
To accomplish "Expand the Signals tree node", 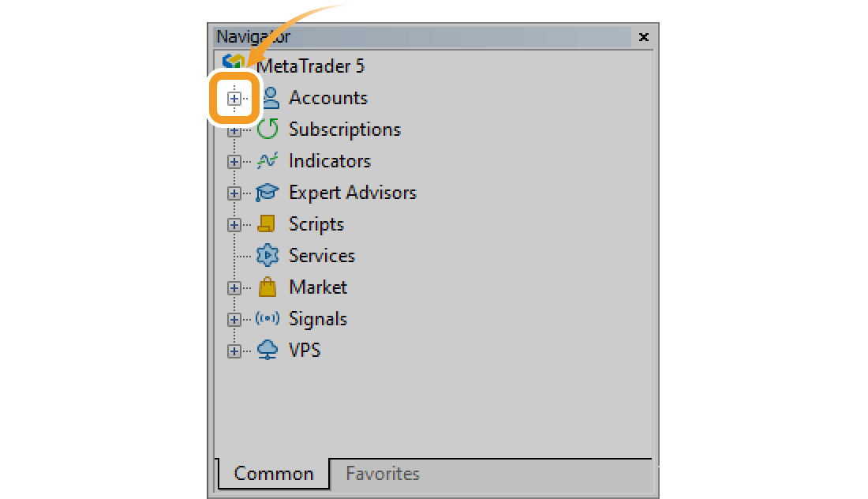I will coord(234,319).
